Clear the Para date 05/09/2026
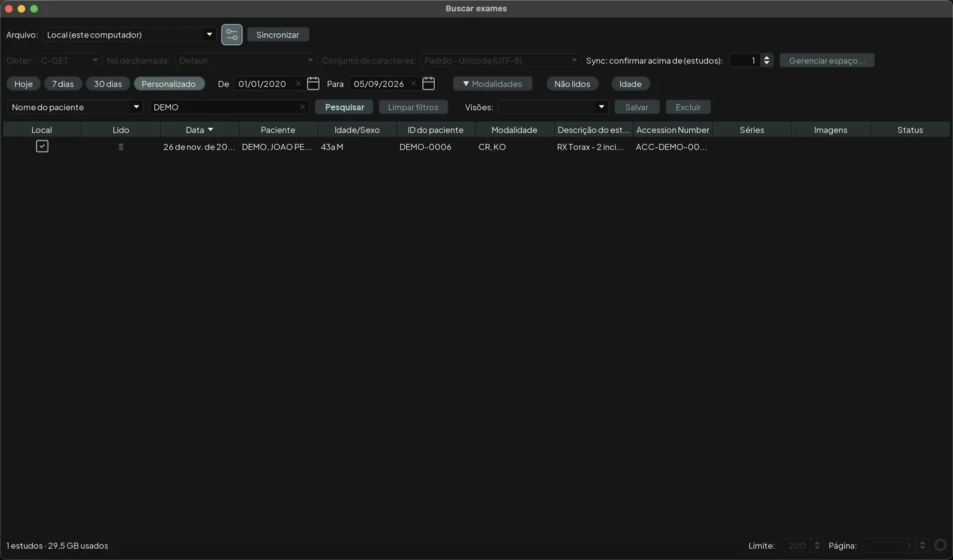953x560 pixels. 413,83
